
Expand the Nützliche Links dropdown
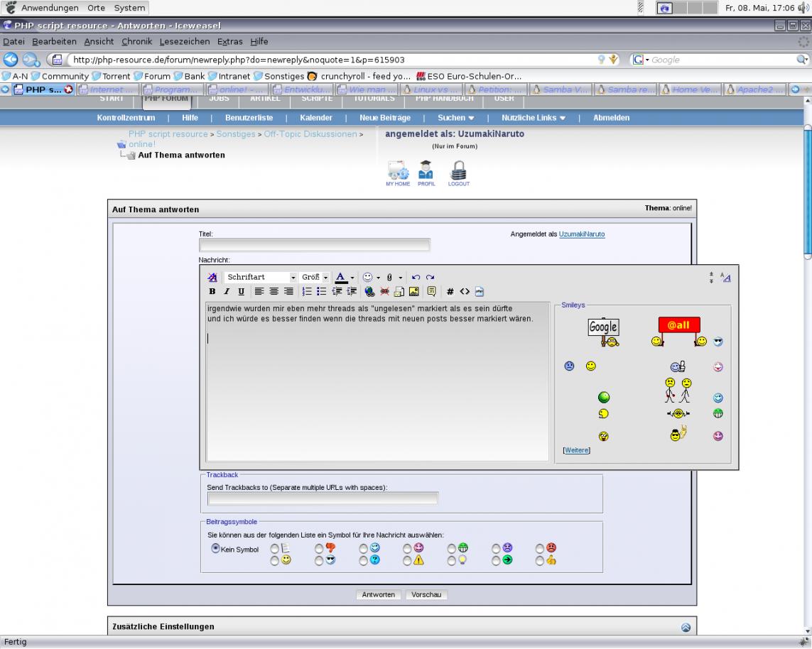[534, 118]
